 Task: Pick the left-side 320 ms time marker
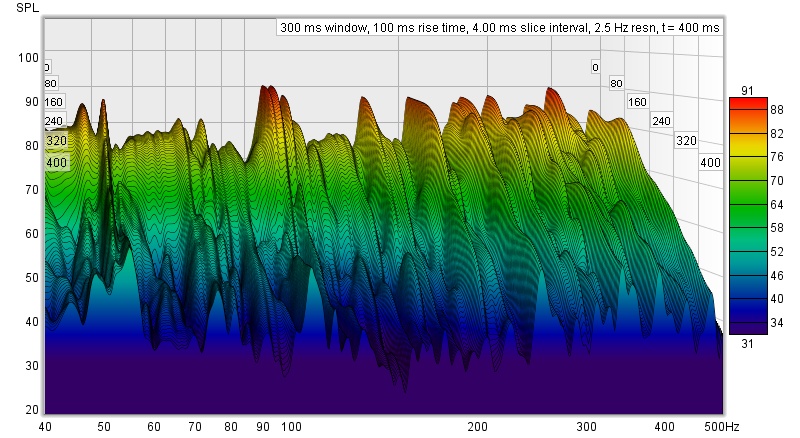click(x=57, y=140)
